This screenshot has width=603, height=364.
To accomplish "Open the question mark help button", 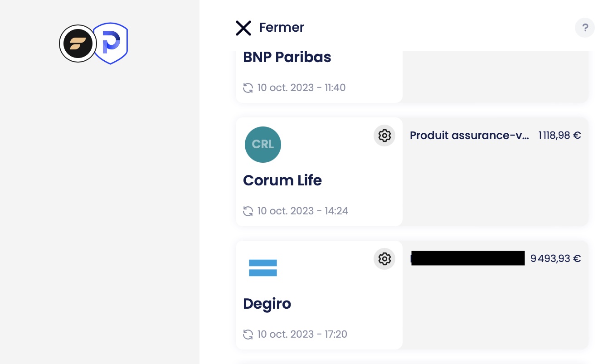I will [585, 28].
